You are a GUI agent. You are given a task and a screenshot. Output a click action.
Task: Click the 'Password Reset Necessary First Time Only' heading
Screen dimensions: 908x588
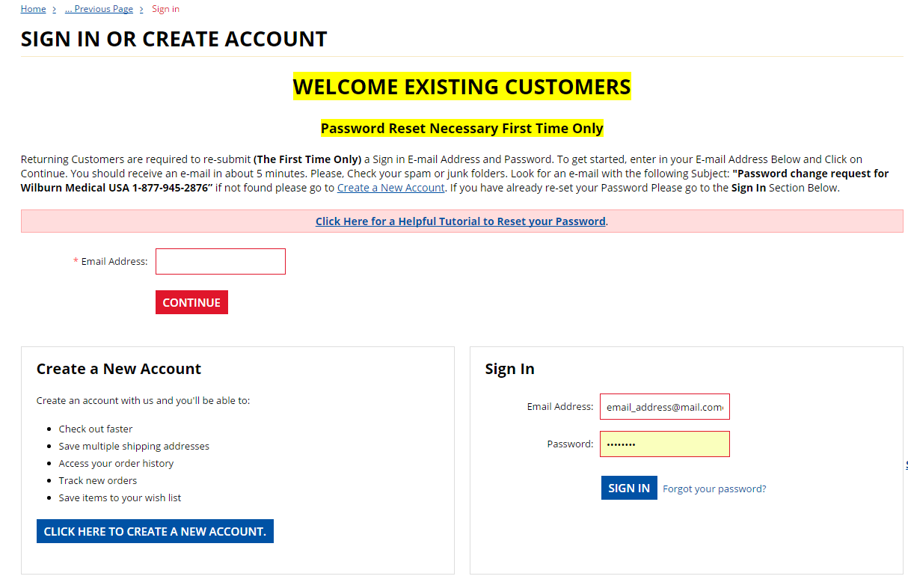click(x=461, y=129)
